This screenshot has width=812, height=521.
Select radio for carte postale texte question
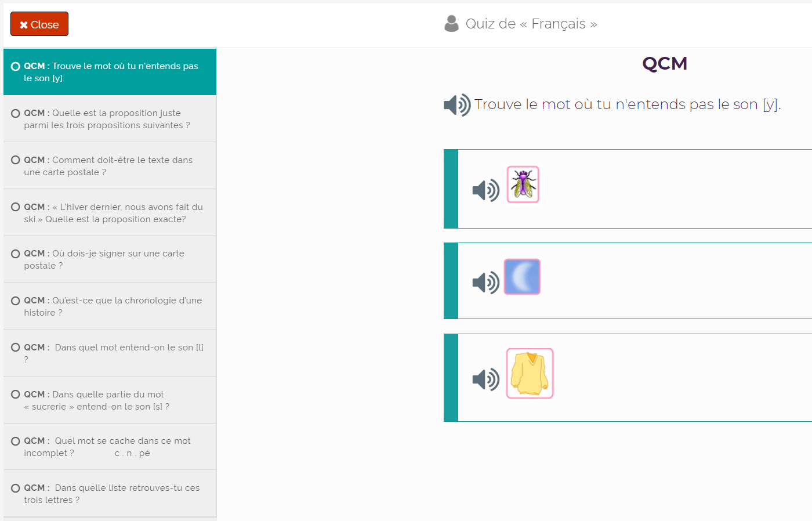[x=16, y=160]
